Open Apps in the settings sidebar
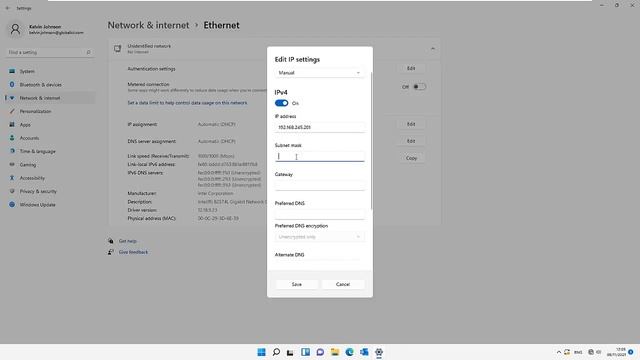This screenshot has height=360, width=640. click(50, 125)
